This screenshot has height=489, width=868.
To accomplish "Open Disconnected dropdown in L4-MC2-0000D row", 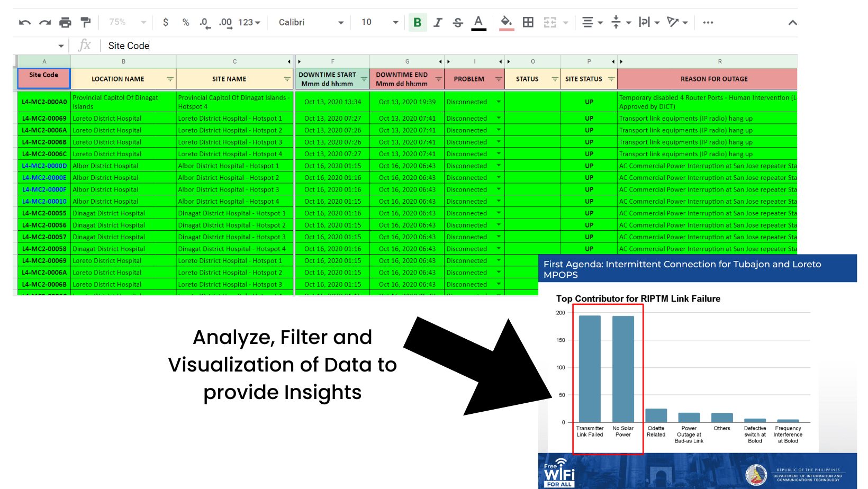I will pos(499,166).
